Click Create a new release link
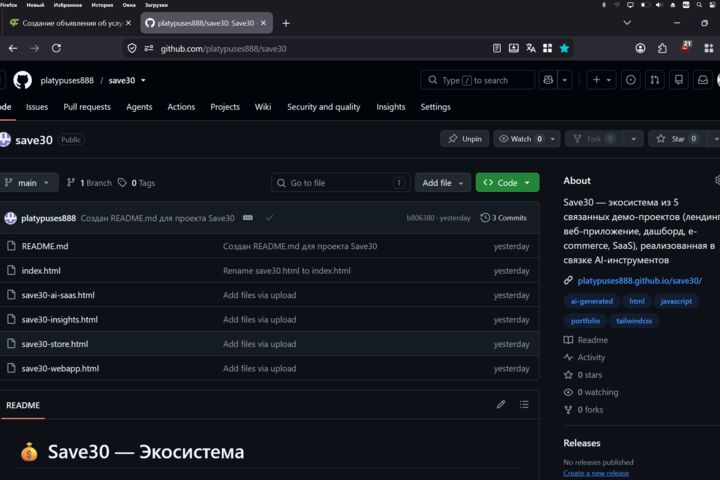This screenshot has height=480, width=720. click(596, 473)
